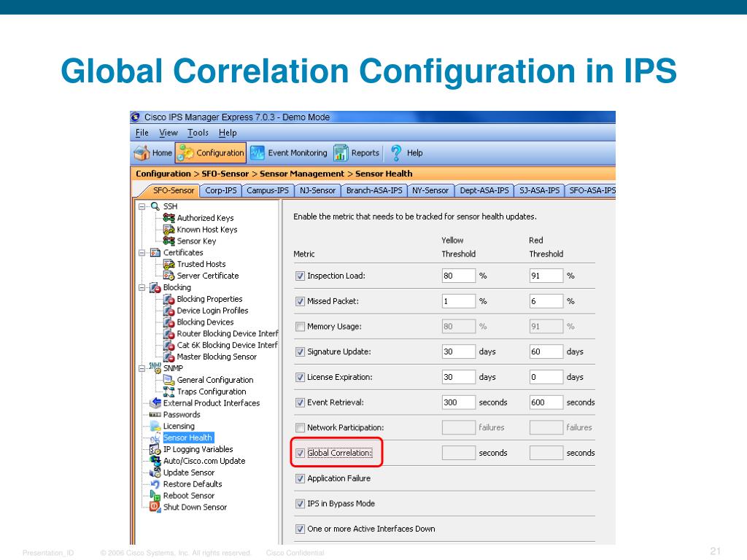
Task: Click the Reboot Sensor icon
Action: pyautogui.click(x=155, y=495)
